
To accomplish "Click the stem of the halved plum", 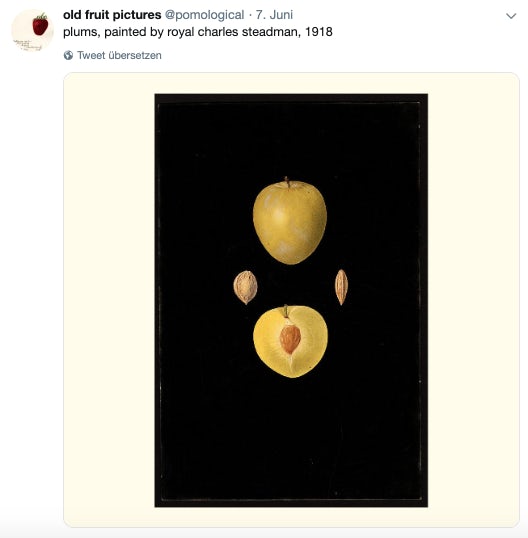I will click(285, 311).
